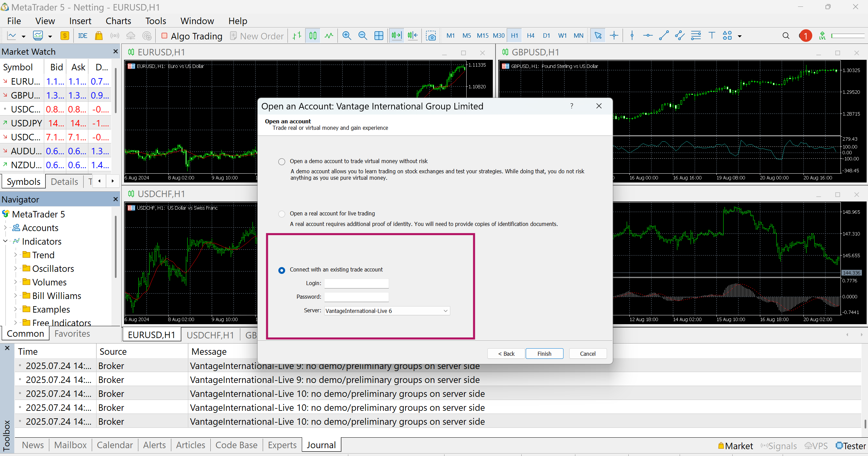Select the real account radio option
The width and height of the screenshot is (868, 456).
coord(282,214)
